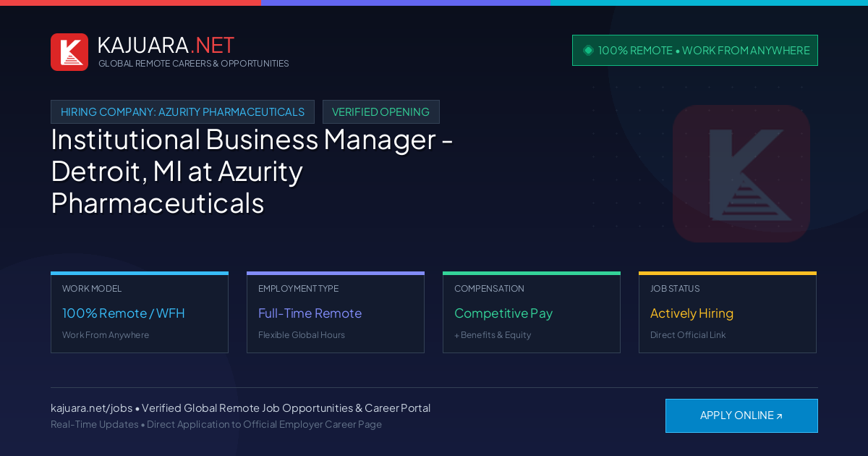
Task: Open the KAJUARA.NET site title
Action: click(x=166, y=45)
